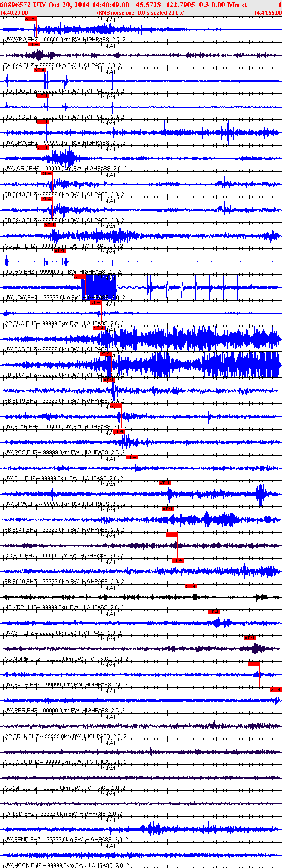Click the pick flag on CC.SUG trace
The height and width of the screenshot is (868, 282).
[x=96, y=302]
